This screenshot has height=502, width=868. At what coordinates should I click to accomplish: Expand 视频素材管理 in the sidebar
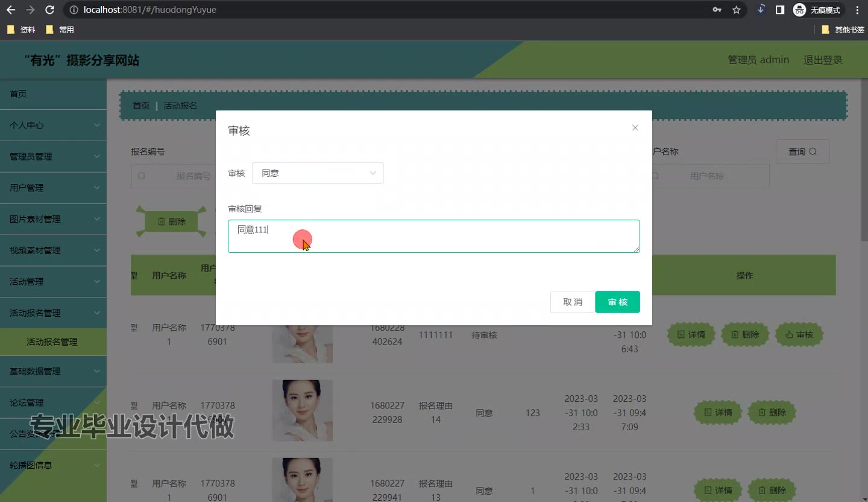click(53, 251)
